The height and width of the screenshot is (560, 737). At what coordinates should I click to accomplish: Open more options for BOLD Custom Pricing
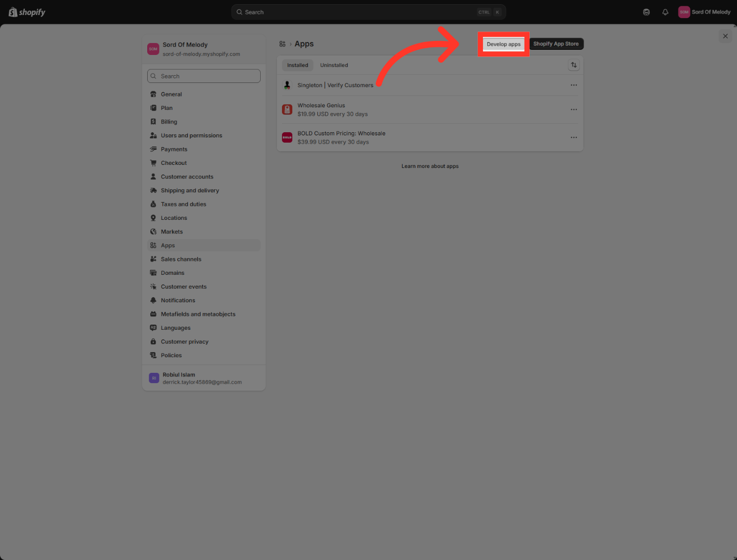[x=574, y=137]
